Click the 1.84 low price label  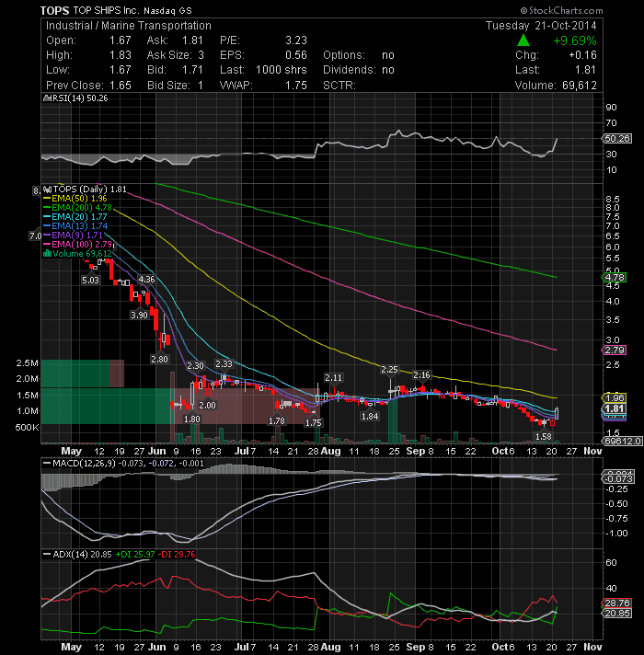pyautogui.click(x=370, y=416)
